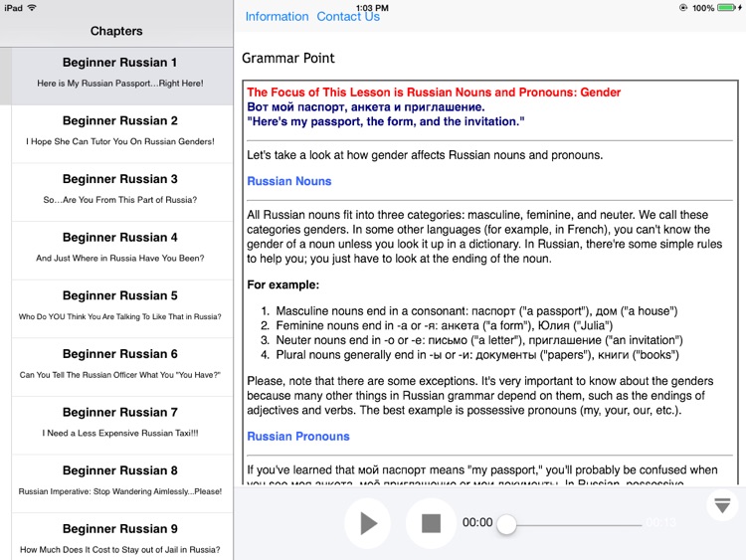Stop the audio playback
The image size is (746, 560).
click(431, 523)
